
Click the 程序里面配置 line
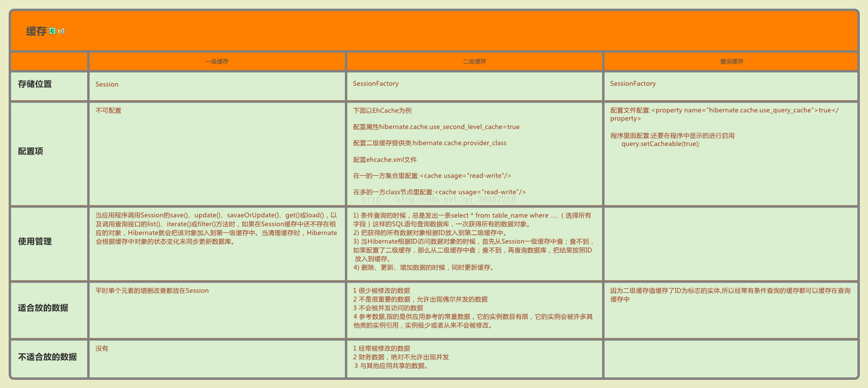tap(672, 136)
